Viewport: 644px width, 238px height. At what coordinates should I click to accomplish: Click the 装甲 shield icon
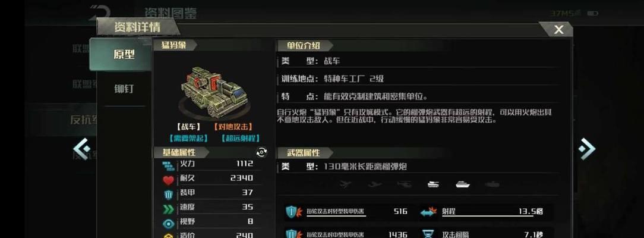pyautogui.click(x=168, y=194)
